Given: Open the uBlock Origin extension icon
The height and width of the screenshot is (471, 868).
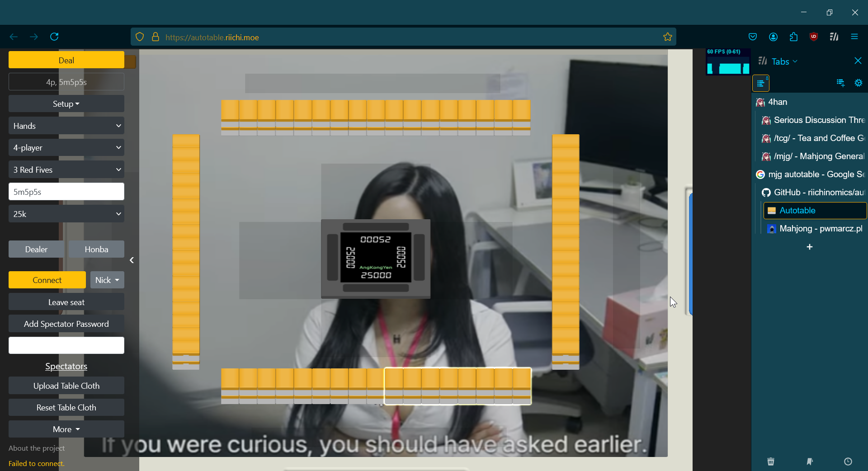Looking at the screenshot, I should tap(814, 37).
